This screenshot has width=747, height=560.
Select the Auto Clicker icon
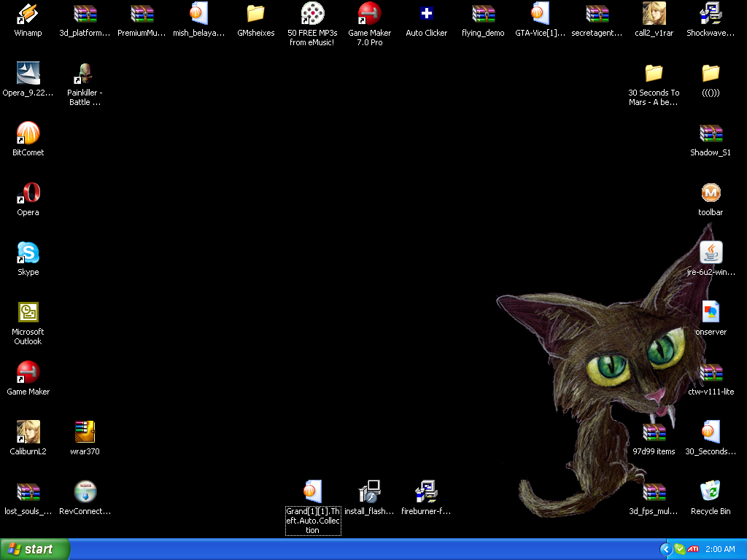coord(426,14)
